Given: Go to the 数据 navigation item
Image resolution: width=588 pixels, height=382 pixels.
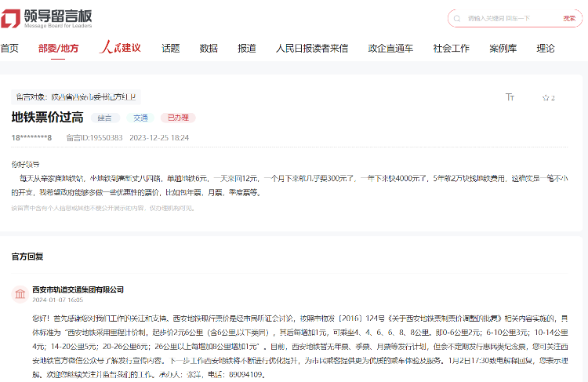Looking at the screenshot, I should click(x=209, y=49).
